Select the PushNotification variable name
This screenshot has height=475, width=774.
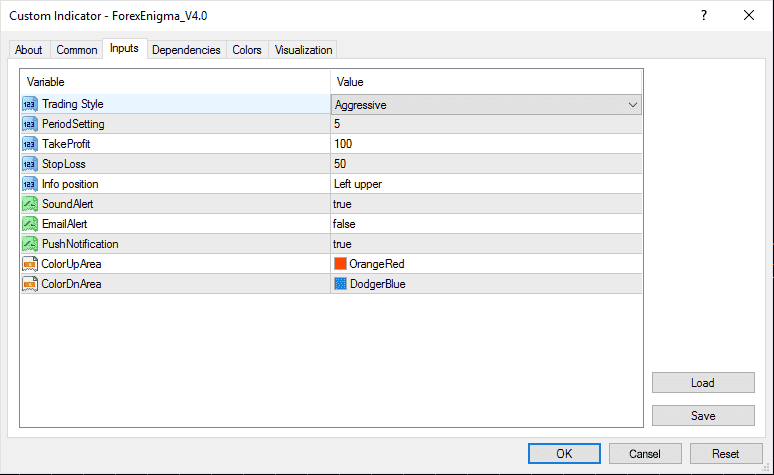[x=80, y=244]
